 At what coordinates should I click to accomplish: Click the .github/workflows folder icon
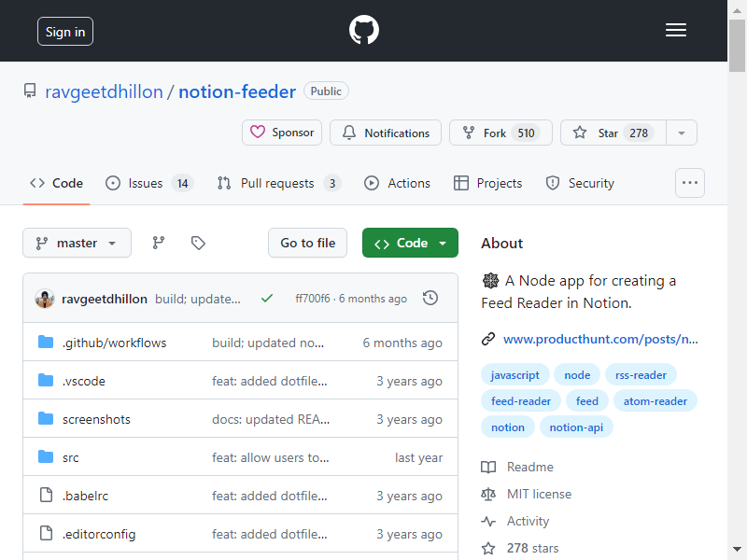click(x=46, y=342)
